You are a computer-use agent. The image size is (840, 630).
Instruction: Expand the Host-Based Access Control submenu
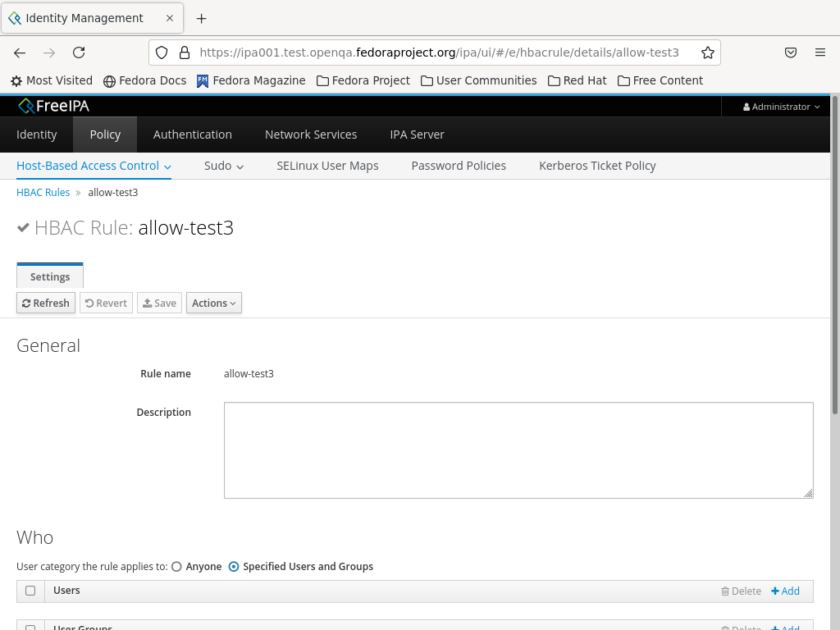[94, 166]
